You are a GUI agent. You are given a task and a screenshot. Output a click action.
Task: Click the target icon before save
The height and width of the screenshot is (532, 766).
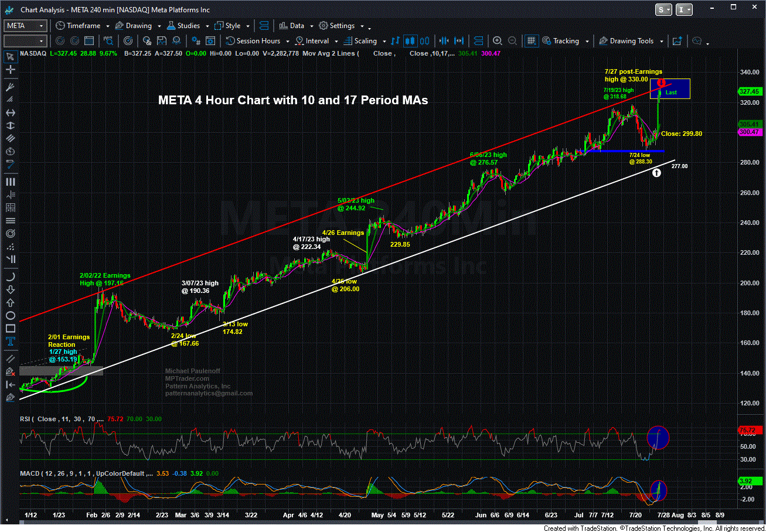(x=127, y=41)
